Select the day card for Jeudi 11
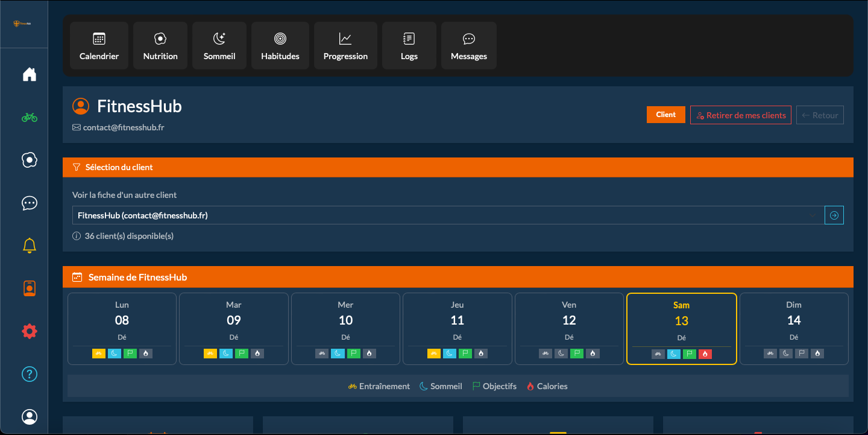 click(x=457, y=320)
